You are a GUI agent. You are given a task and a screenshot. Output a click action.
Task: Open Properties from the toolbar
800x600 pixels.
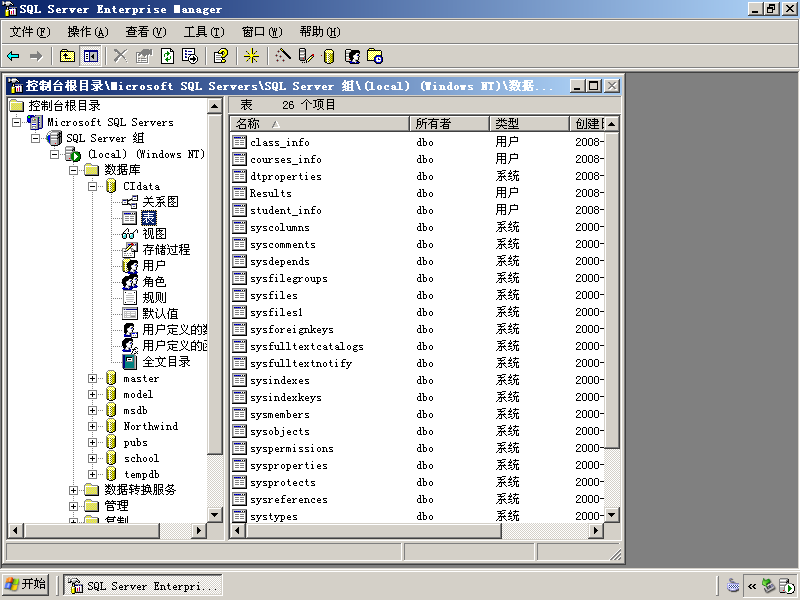(x=144, y=56)
